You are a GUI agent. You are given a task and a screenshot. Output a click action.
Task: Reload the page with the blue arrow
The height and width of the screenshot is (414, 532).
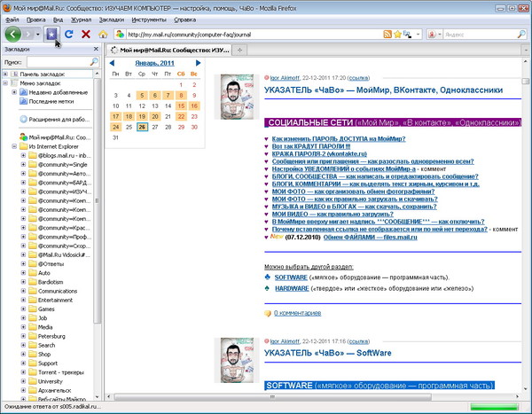coord(69,34)
